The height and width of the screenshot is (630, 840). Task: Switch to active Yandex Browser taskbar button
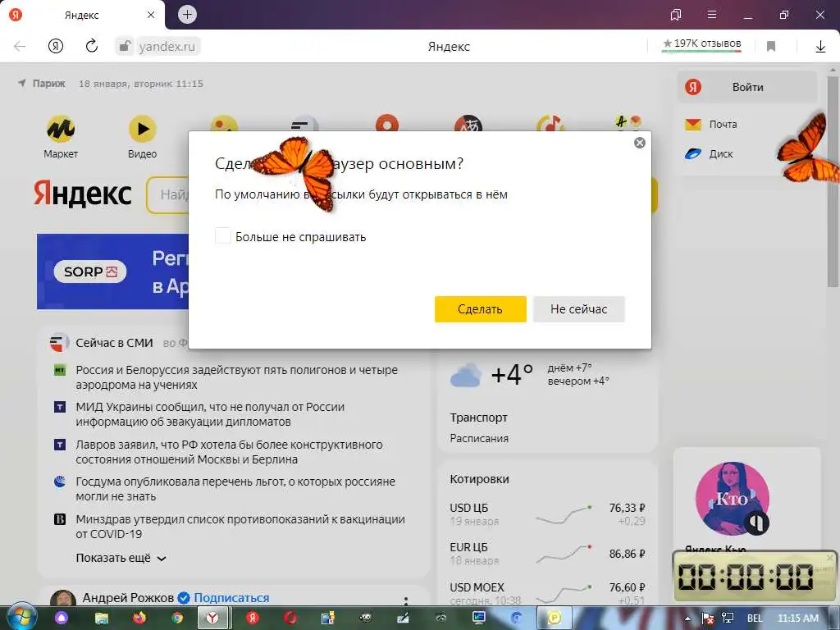213,618
